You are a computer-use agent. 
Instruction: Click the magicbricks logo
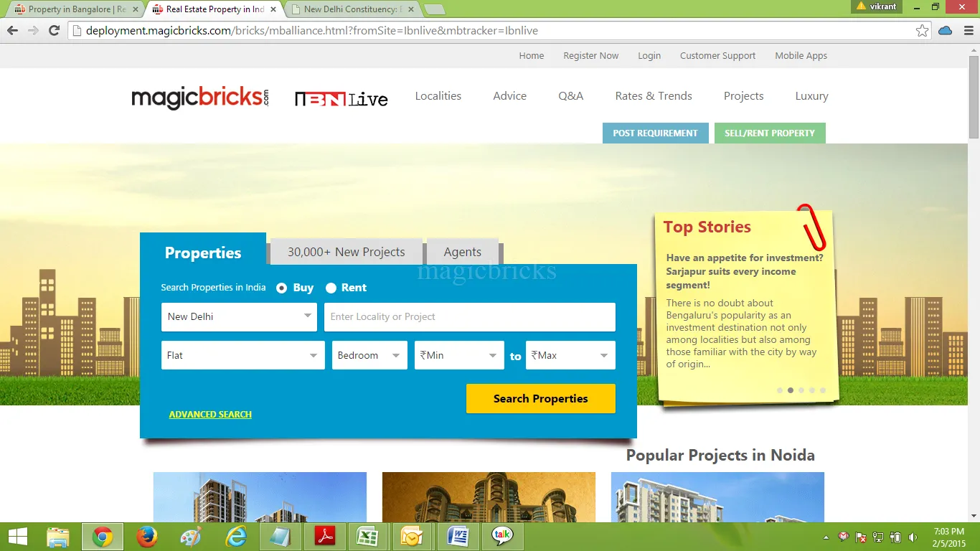[x=199, y=98]
